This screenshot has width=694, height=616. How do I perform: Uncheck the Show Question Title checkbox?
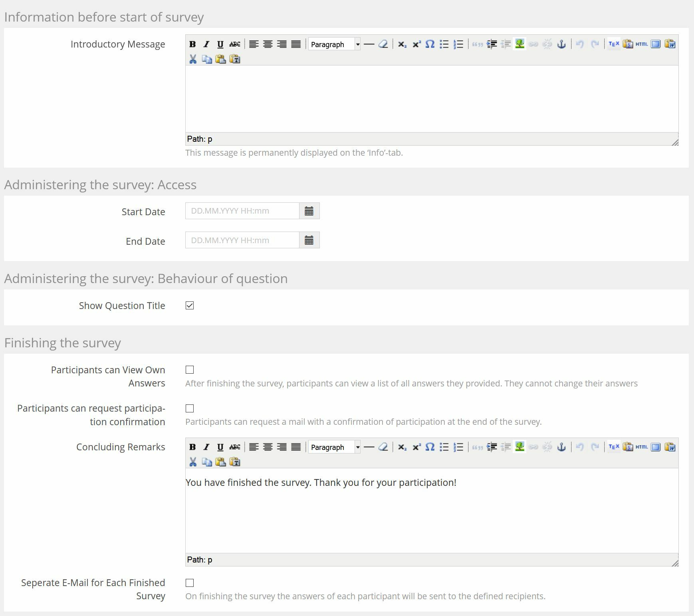point(190,306)
